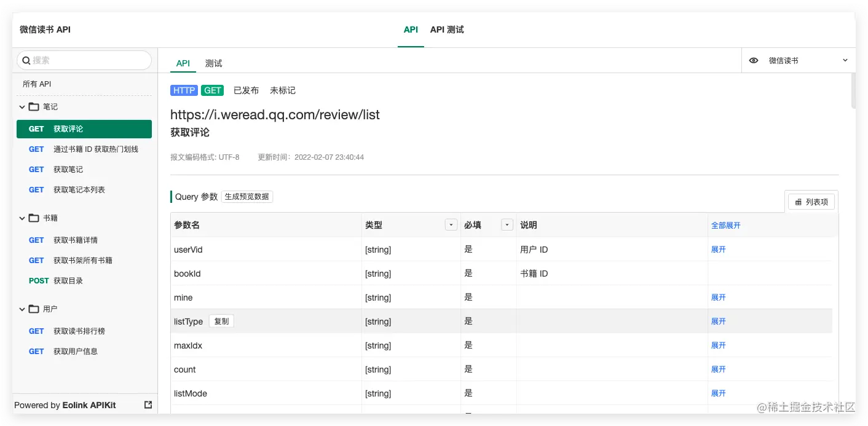Image resolution: width=868 pixels, height=426 pixels.
Task: Open GET 获取书籍详情 entry
Action: click(x=84, y=240)
